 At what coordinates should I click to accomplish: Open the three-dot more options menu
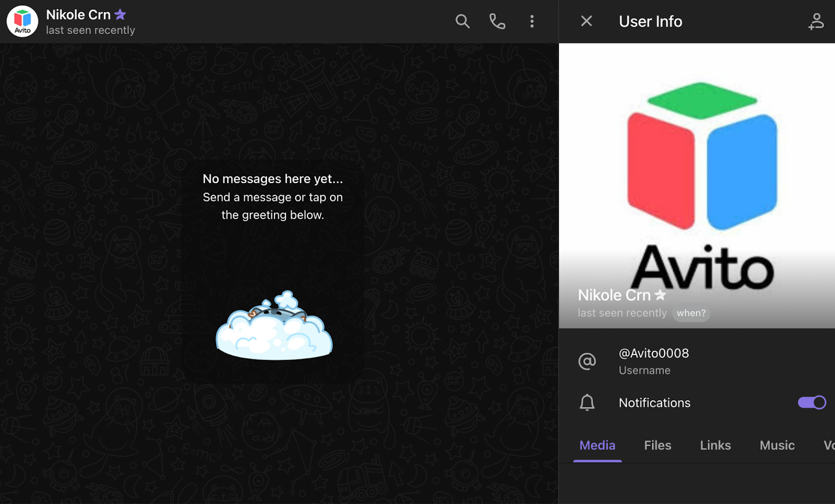tap(532, 21)
